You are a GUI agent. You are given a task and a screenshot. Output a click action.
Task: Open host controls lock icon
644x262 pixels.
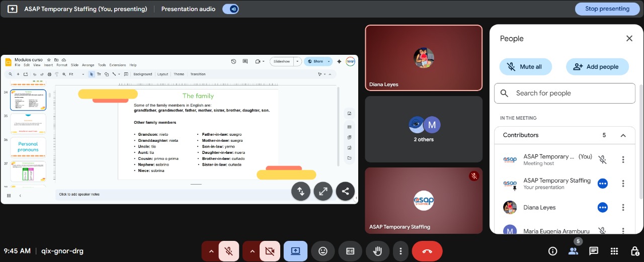coord(635,251)
